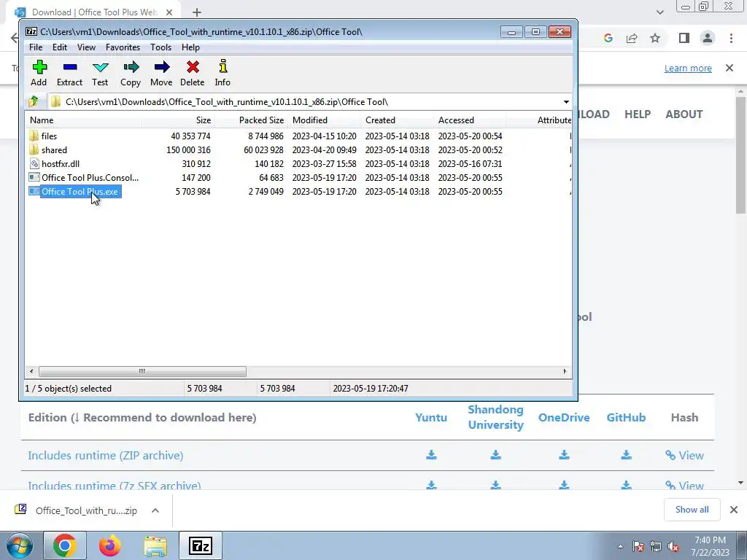Sort list by Created column header
The image size is (747, 560).
(x=397, y=120)
